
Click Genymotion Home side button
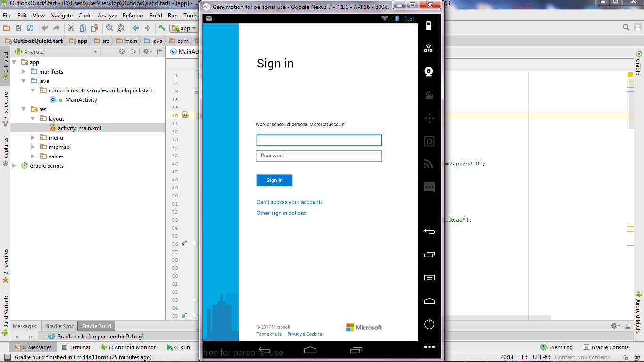[x=429, y=301]
